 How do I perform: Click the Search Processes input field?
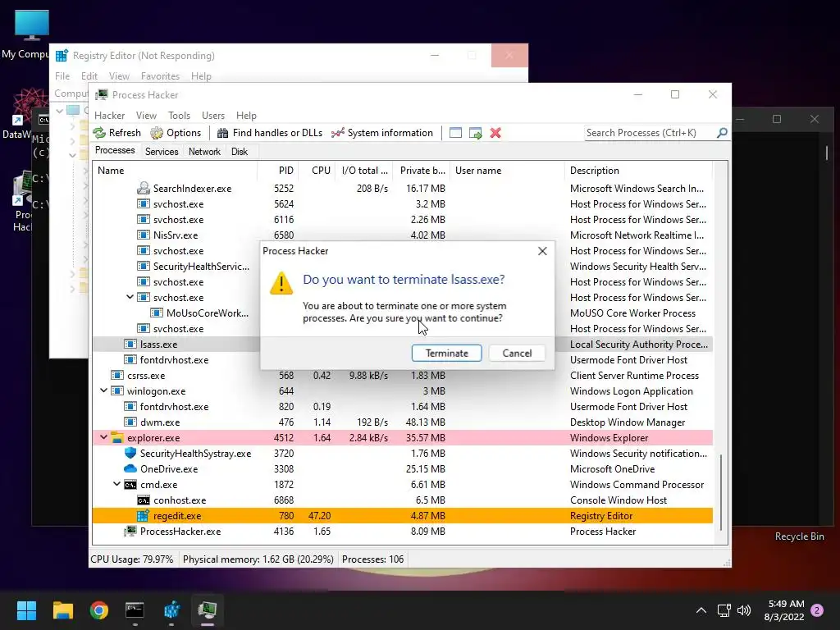pyautogui.click(x=650, y=133)
